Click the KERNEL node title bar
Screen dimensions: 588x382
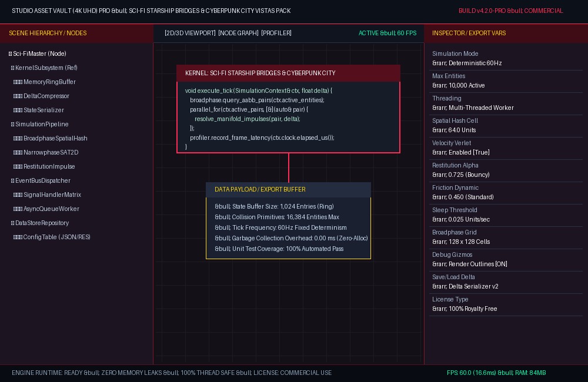pos(288,73)
